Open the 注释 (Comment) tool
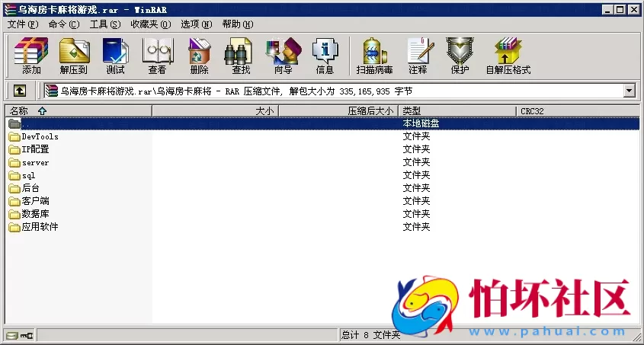644x345 pixels. [418, 56]
